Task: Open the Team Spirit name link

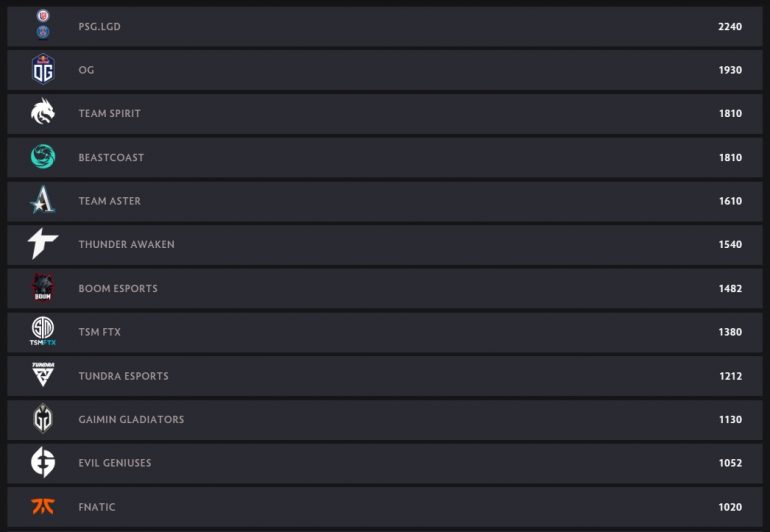Action: [x=109, y=114]
